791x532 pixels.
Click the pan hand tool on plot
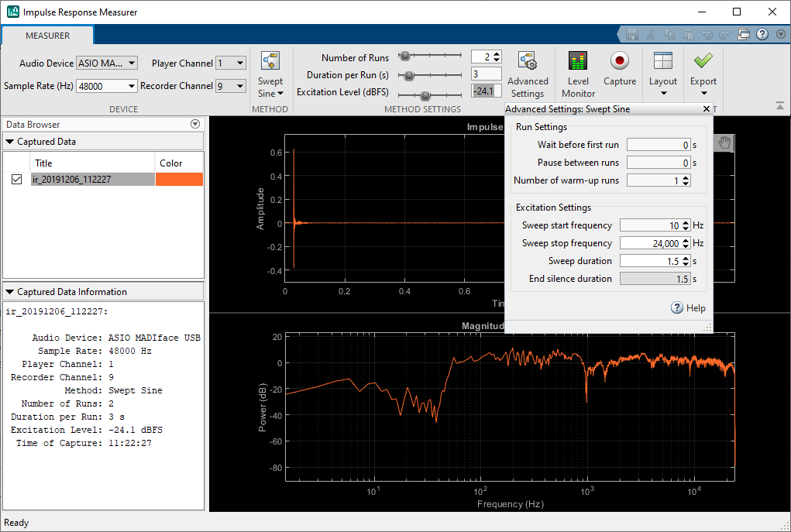click(x=725, y=142)
